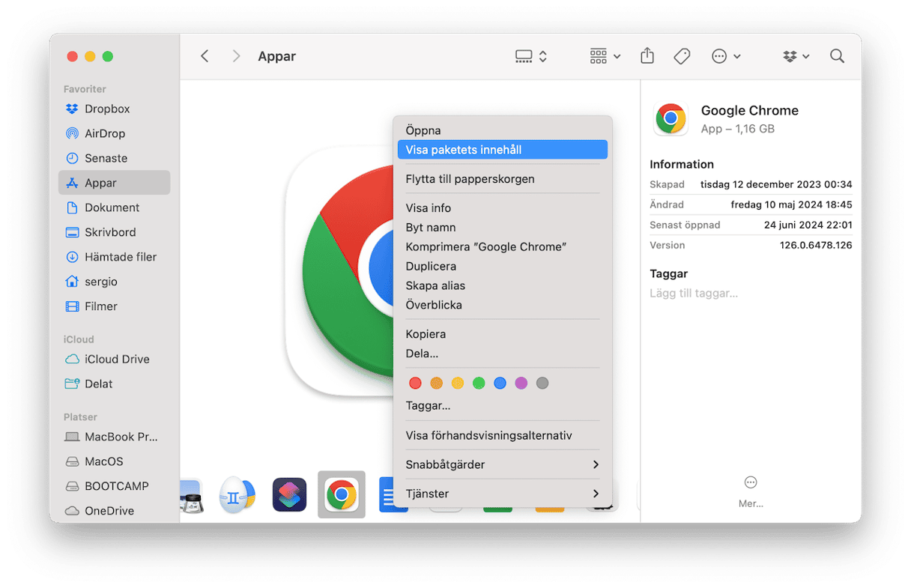Click the Skapad date "tisdag 12 december 2023 00:34"
This screenshot has height=588, width=911.
[x=776, y=184]
